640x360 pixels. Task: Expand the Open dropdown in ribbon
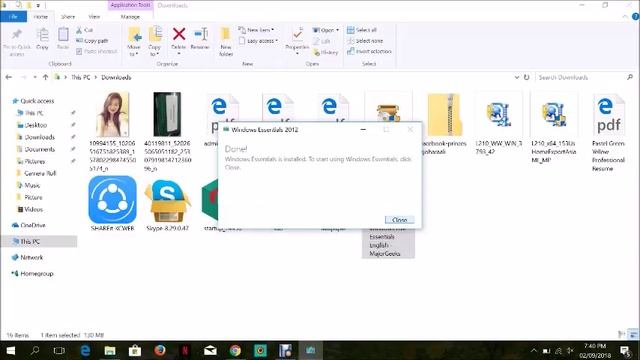tap(326, 30)
